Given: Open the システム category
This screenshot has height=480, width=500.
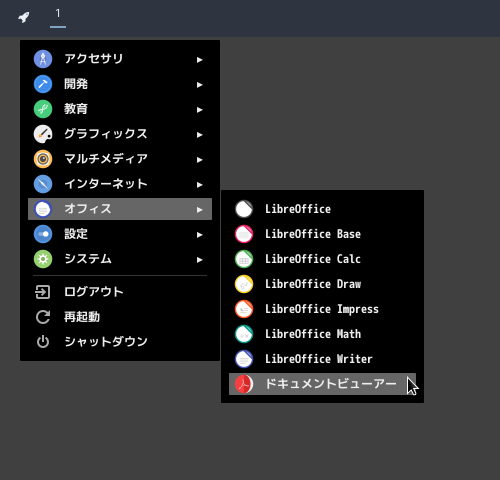Looking at the screenshot, I should [120, 259].
